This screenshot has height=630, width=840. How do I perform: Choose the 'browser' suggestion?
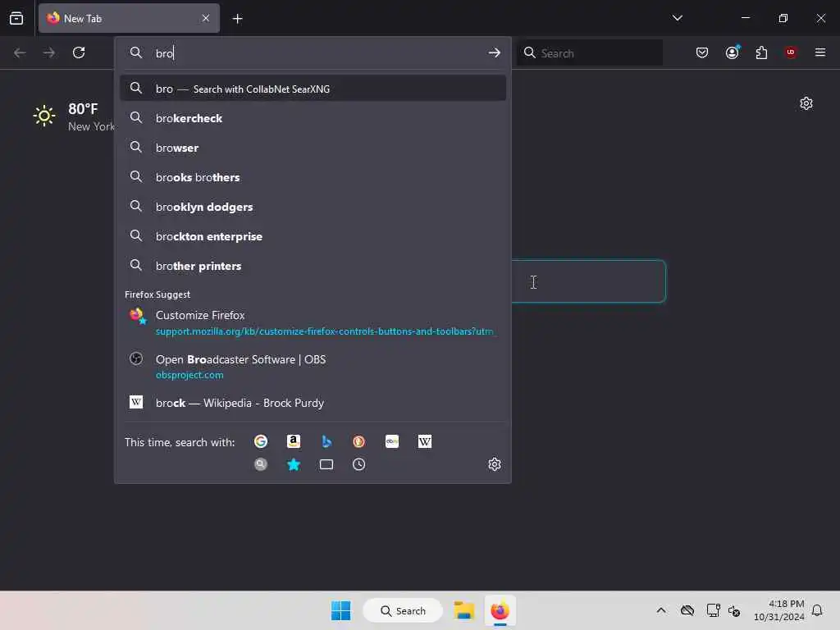313,148
